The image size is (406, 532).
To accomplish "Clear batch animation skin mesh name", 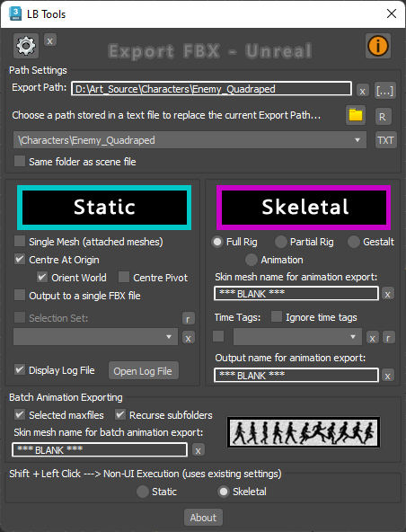I will 199,450.
